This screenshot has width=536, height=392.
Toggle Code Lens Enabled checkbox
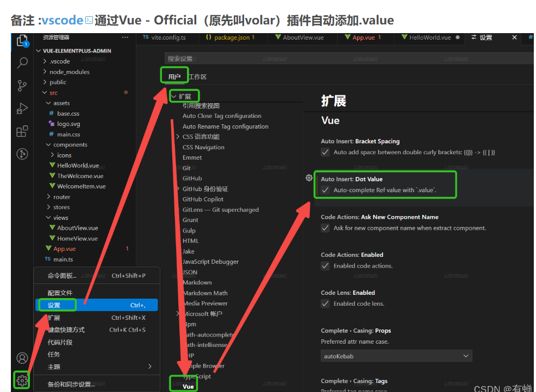325,304
